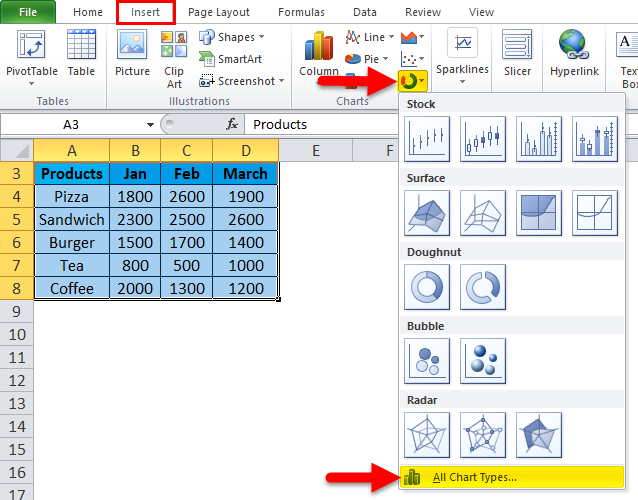Click the Pizza Jan value 1800
Image resolution: width=638 pixels, height=500 pixels.
[x=135, y=197]
